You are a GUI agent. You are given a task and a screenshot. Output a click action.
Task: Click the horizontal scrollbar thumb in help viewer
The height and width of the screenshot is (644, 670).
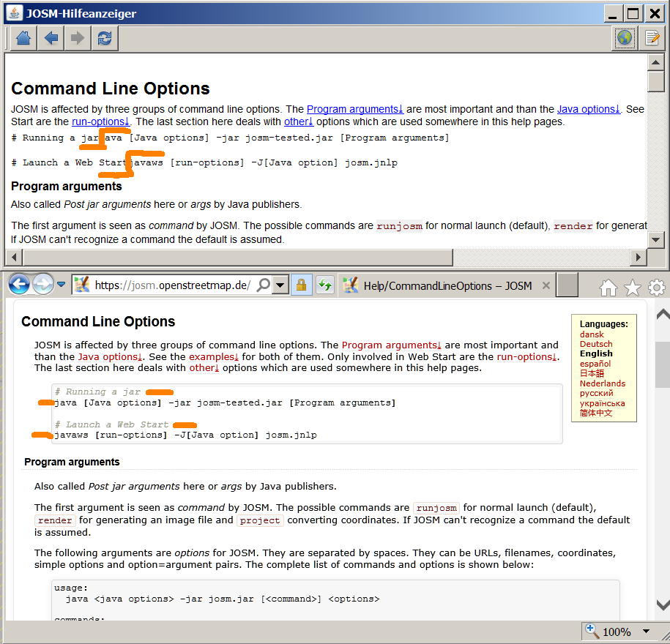click(x=238, y=257)
